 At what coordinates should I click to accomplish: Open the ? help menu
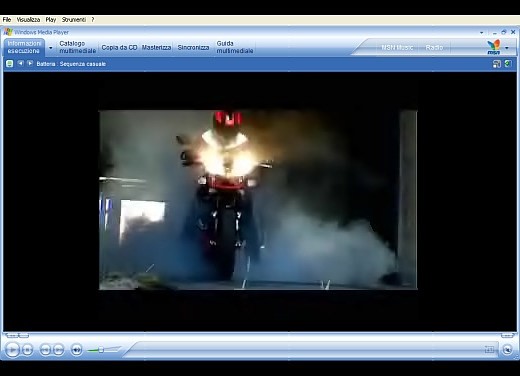[93, 20]
